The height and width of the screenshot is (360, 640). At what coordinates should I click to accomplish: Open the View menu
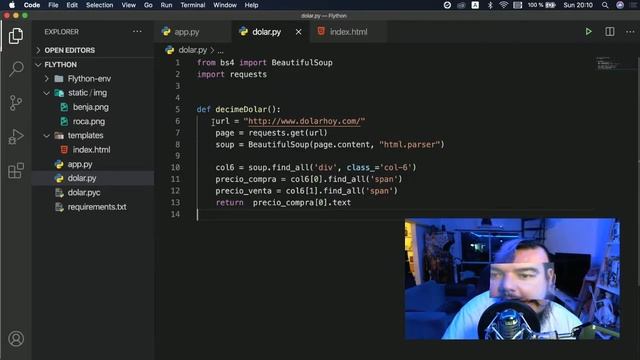[129, 5]
